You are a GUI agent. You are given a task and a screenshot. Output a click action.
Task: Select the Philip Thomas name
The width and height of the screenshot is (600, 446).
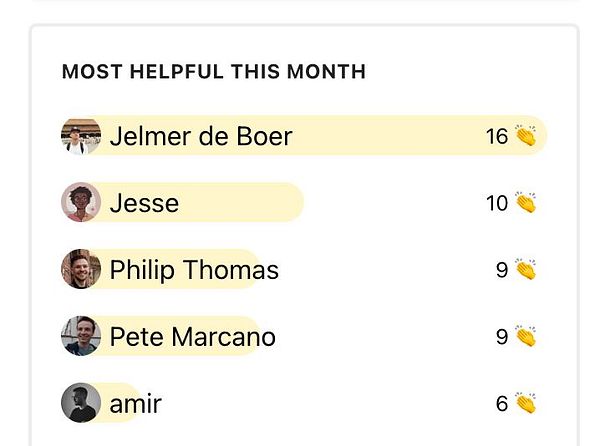tap(194, 270)
